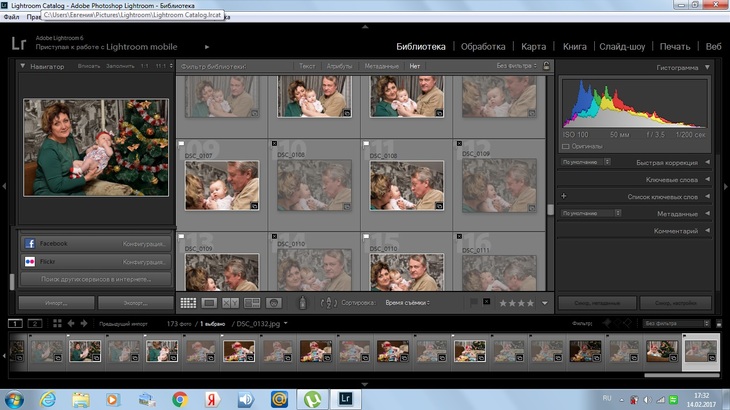Open the No Filter preset dropdown in filter bar

click(516, 66)
